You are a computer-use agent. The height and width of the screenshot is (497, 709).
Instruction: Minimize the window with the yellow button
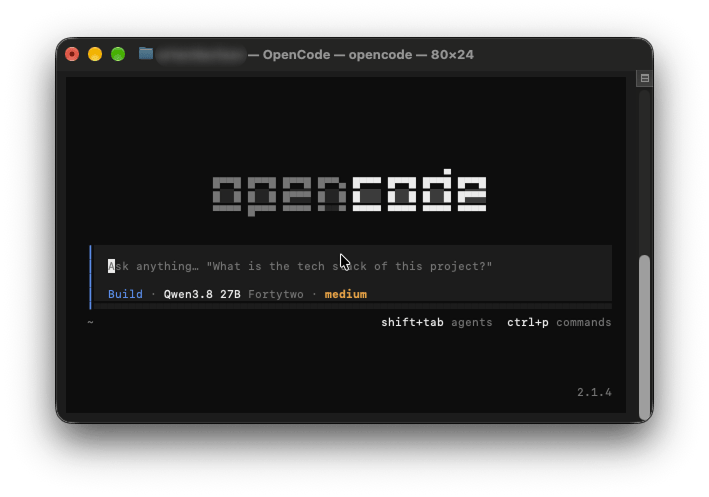tap(95, 54)
